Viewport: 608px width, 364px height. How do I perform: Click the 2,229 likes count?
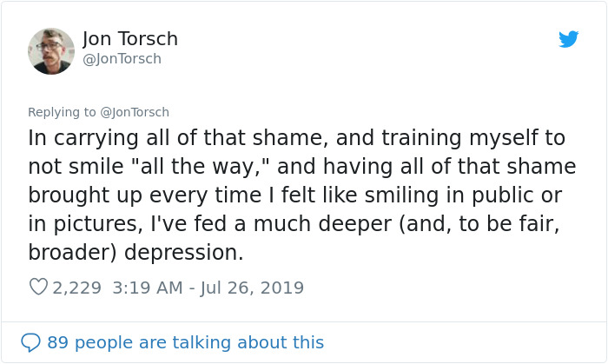tap(77, 288)
